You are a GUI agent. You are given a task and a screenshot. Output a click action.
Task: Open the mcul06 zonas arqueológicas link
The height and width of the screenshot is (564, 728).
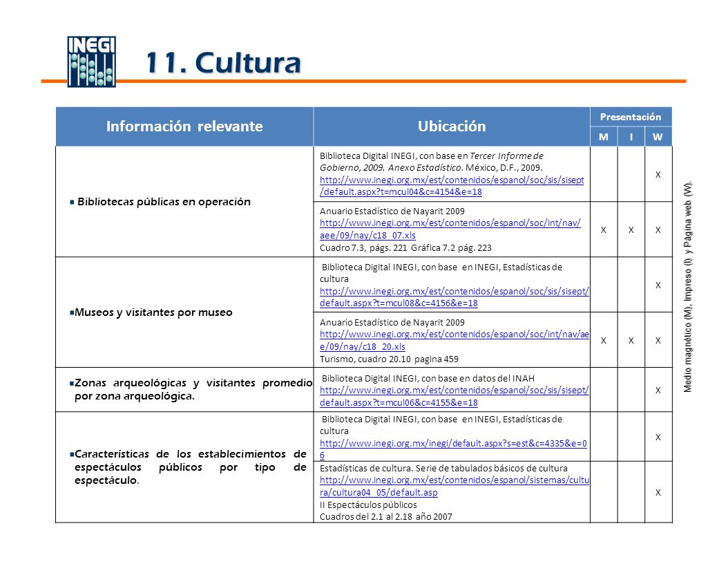pos(454,396)
